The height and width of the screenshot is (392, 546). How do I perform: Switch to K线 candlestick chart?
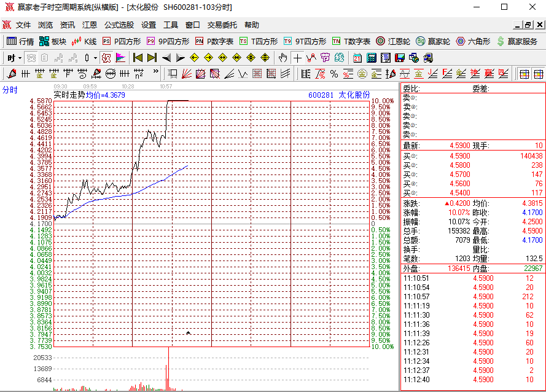(84, 41)
